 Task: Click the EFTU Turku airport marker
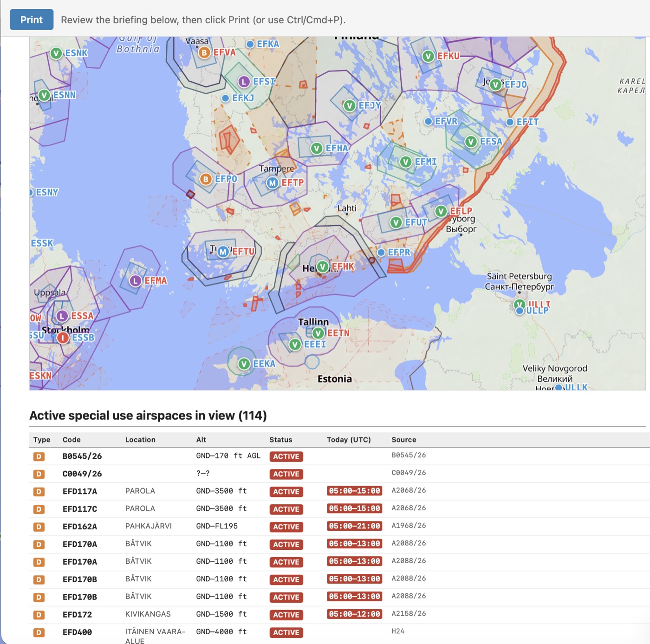pyautogui.click(x=223, y=252)
